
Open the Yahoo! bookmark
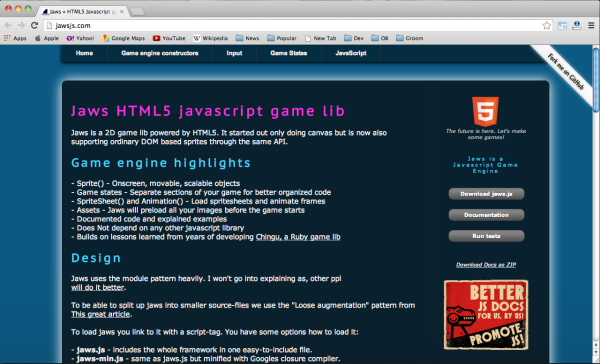point(80,38)
